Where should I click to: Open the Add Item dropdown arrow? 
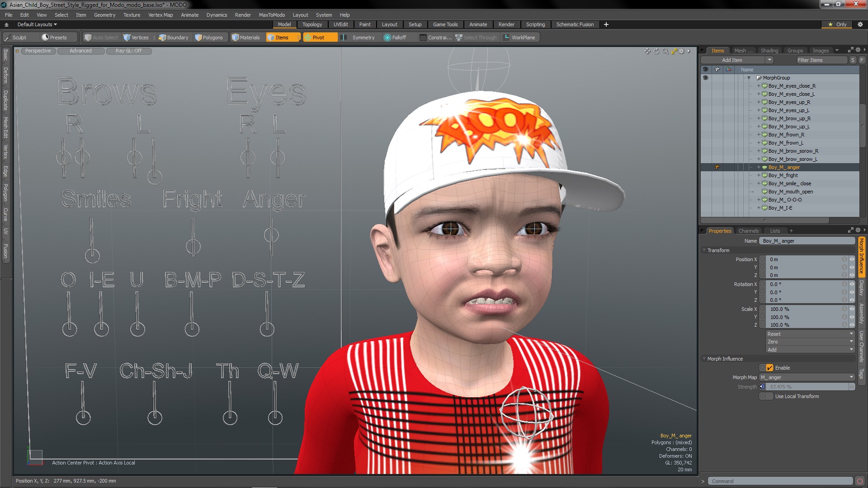769,60
